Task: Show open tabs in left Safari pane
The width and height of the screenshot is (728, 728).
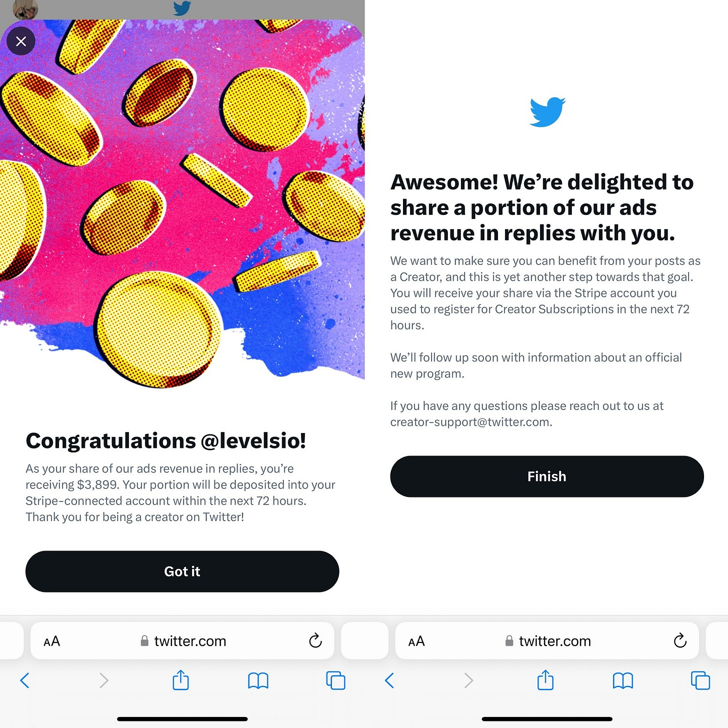Action: click(335, 680)
